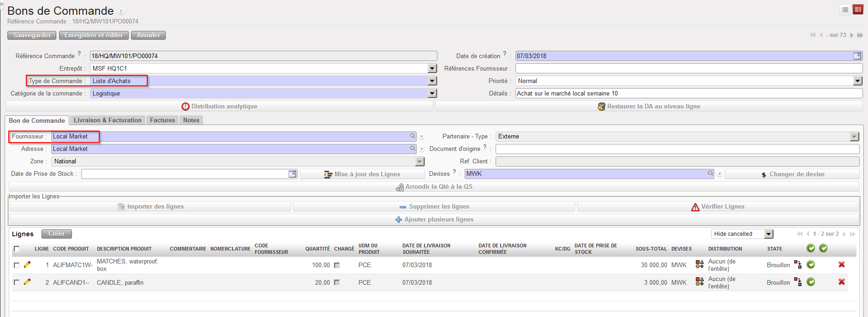
Task: Tick the checkbox for line 1 MATCHES
Action: pyautogui.click(x=17, y=265)
